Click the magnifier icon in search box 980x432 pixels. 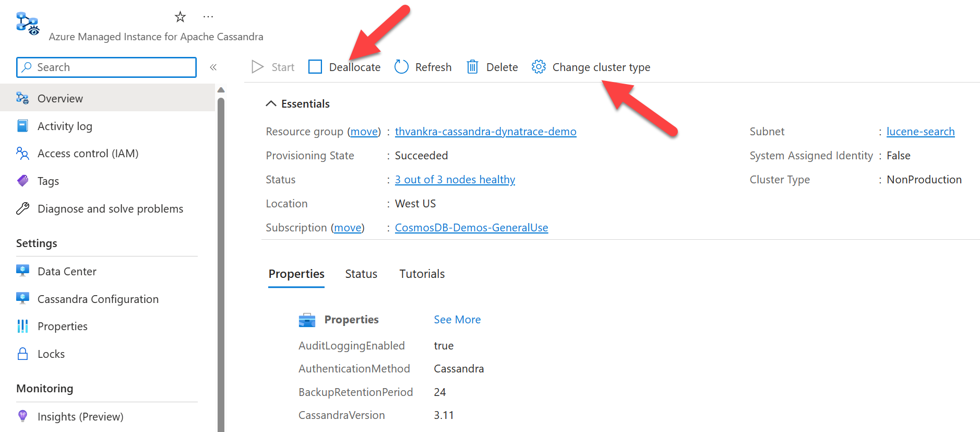coord(27,67)
